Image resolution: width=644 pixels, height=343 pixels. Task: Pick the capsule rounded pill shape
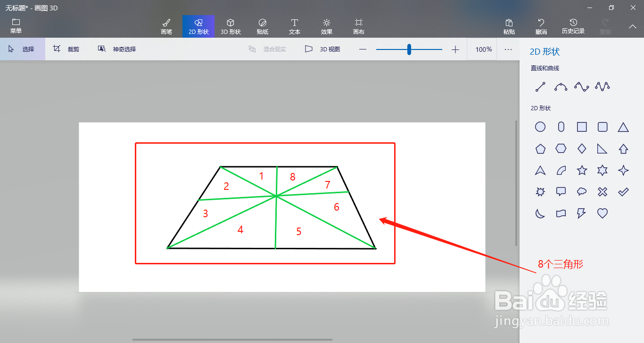(x=561, y=127)
